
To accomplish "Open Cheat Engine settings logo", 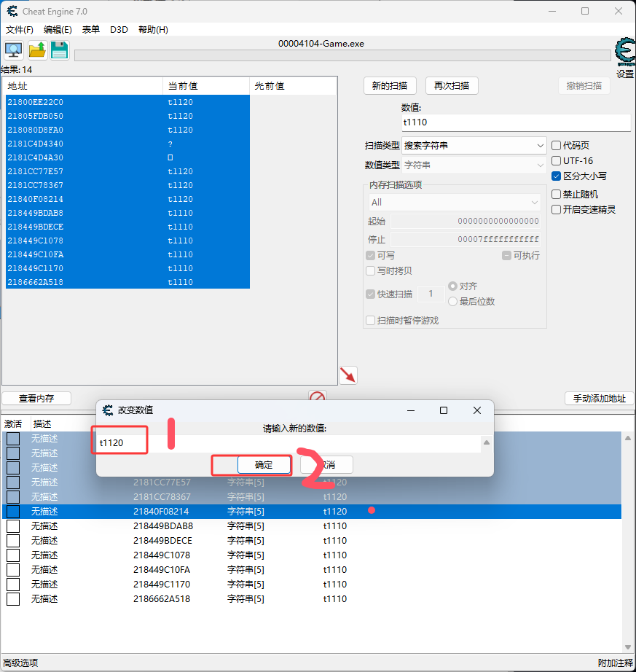I will coord(625,52).
